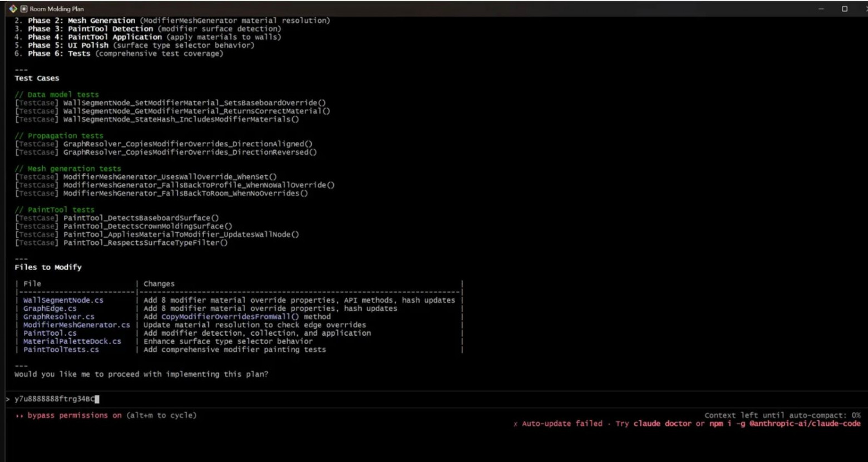Click the Room Molding Plan window title
The image size is (868, 462).
coord(57,9)
